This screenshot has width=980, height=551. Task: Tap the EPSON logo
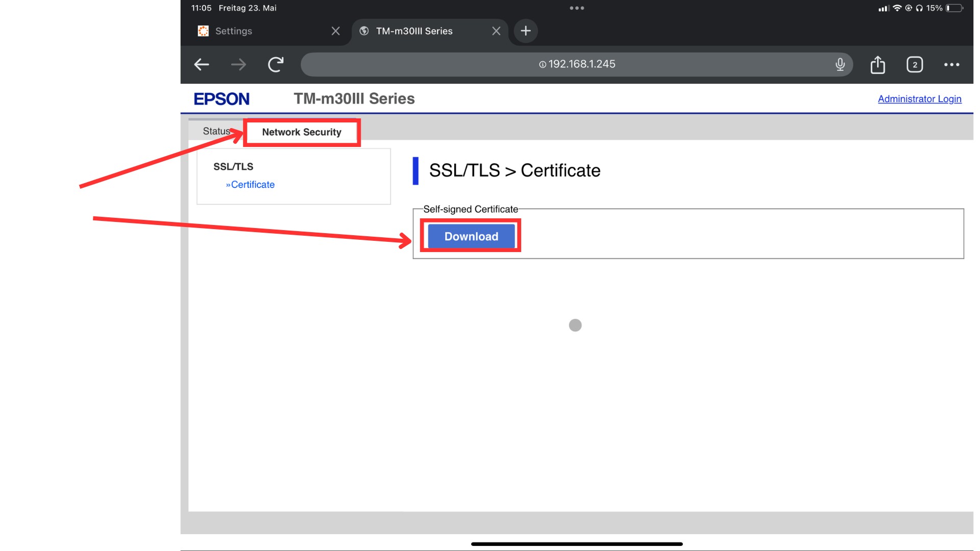(222, 98)
